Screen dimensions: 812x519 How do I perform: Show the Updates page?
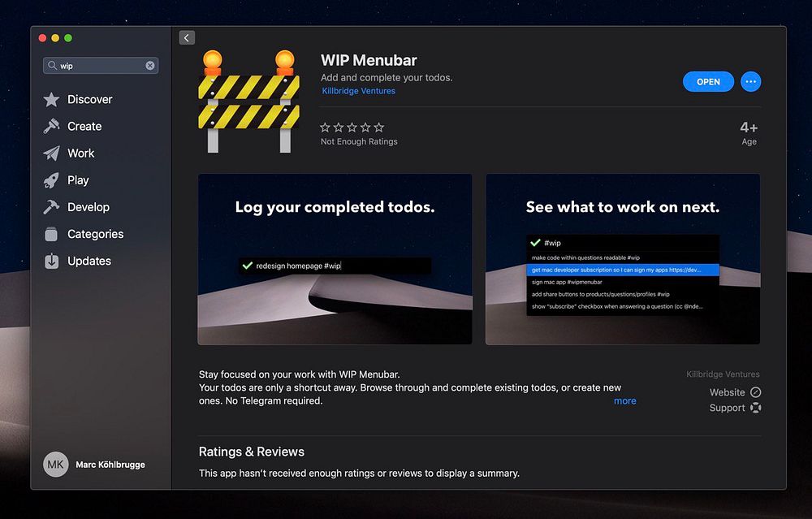click(89, 261)
